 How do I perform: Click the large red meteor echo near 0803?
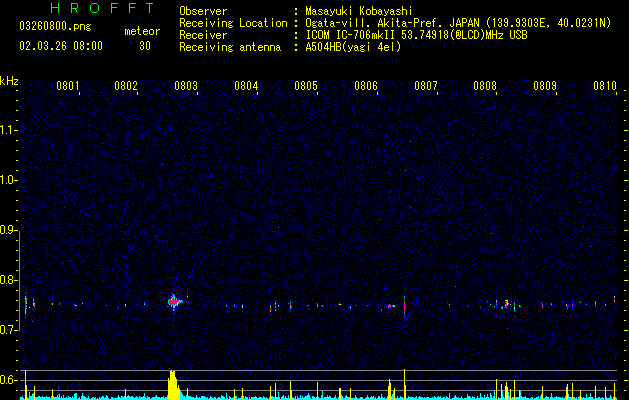(x=173, y=302)
